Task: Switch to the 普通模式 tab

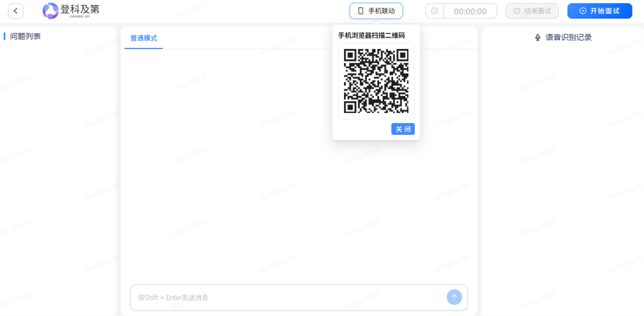Action: [x=144, y=39]
